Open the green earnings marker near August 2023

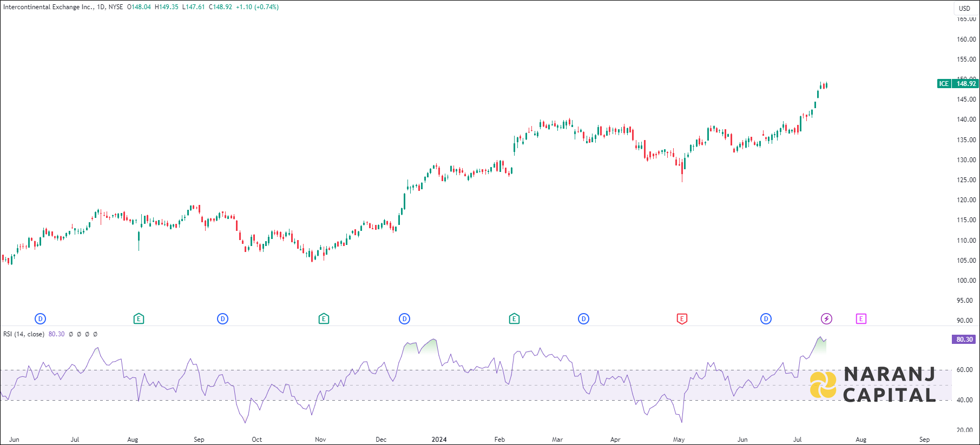139,319
